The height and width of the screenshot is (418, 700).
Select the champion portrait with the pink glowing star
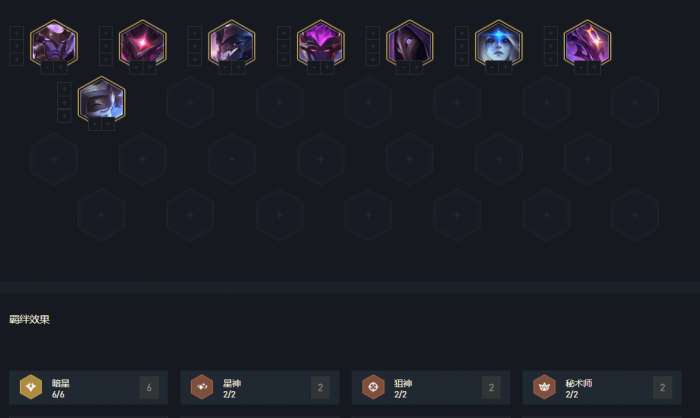pyautogui.click(x=143, y=43)
